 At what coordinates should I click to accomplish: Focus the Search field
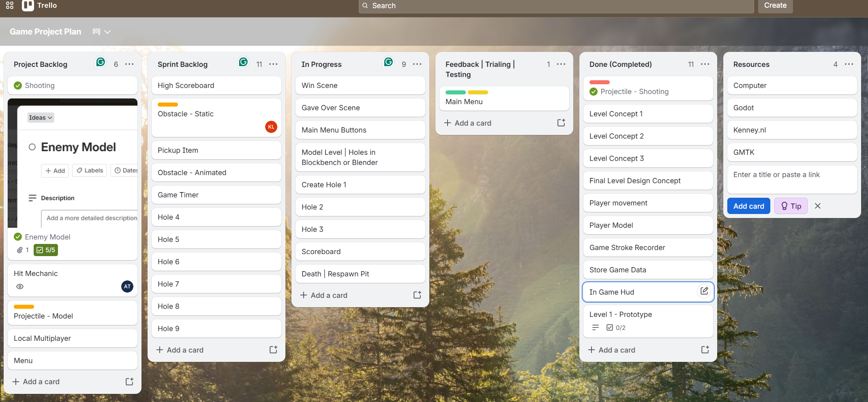click(556, 6)
